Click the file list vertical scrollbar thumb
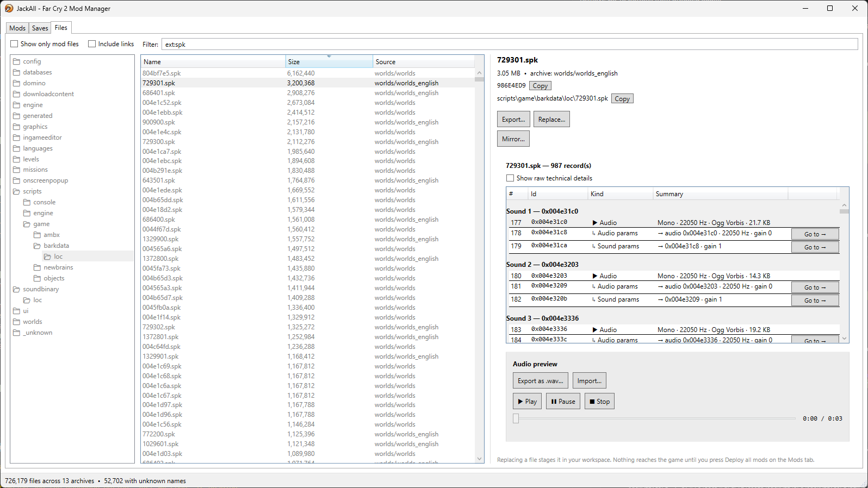Screen dimensions: 868x488 click(479, 79)
